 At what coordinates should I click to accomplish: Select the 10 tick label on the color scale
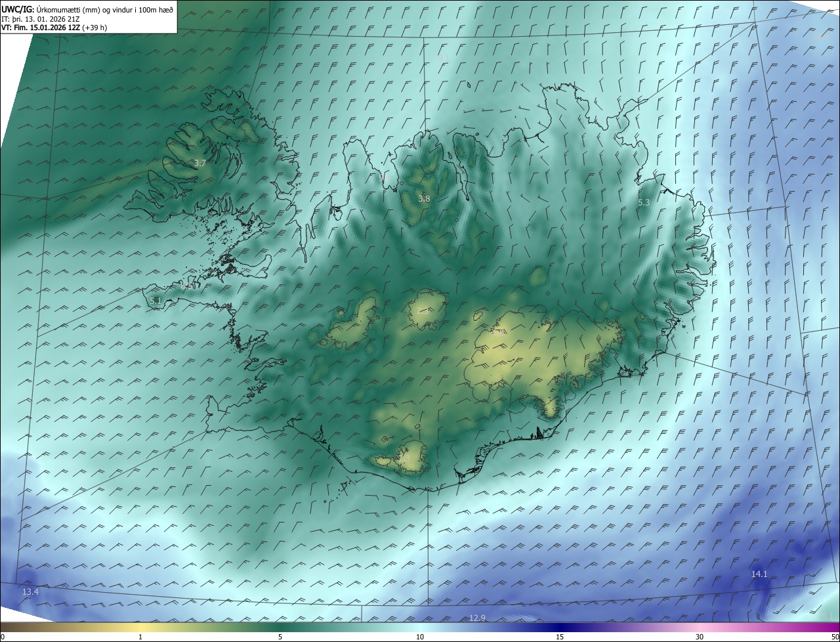(420, 637)
